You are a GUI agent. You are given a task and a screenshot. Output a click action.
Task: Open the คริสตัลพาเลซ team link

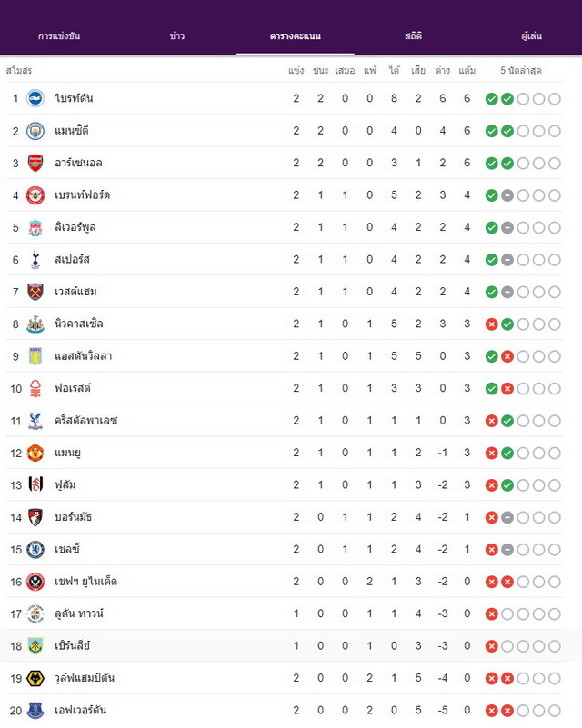(85, 421)
